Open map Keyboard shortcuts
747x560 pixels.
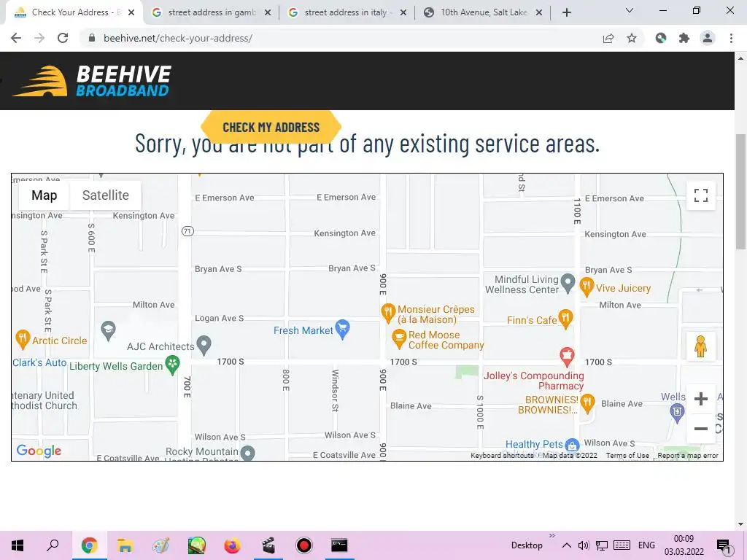502,455
